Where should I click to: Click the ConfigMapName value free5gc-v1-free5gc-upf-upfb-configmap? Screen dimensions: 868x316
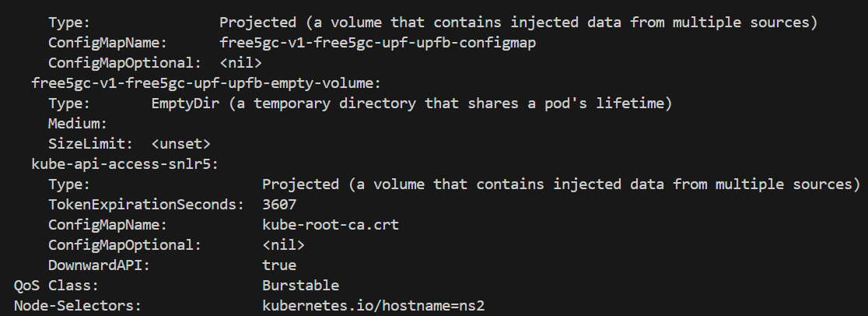pos(377,43)
